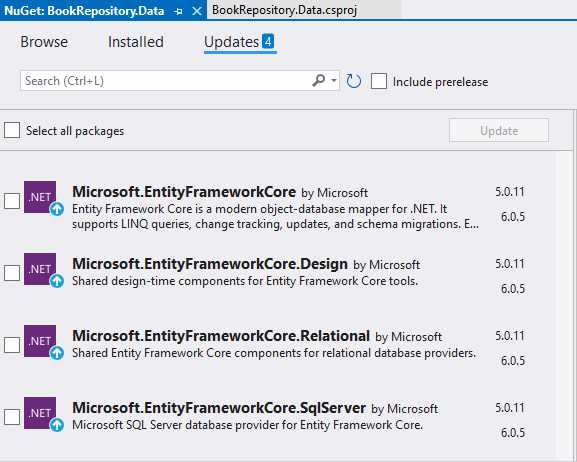This screenshot has width=577, height=462.
Task: Tick checkbox for EntityFrameworkCore.SqlServer package
Action: 12,417
